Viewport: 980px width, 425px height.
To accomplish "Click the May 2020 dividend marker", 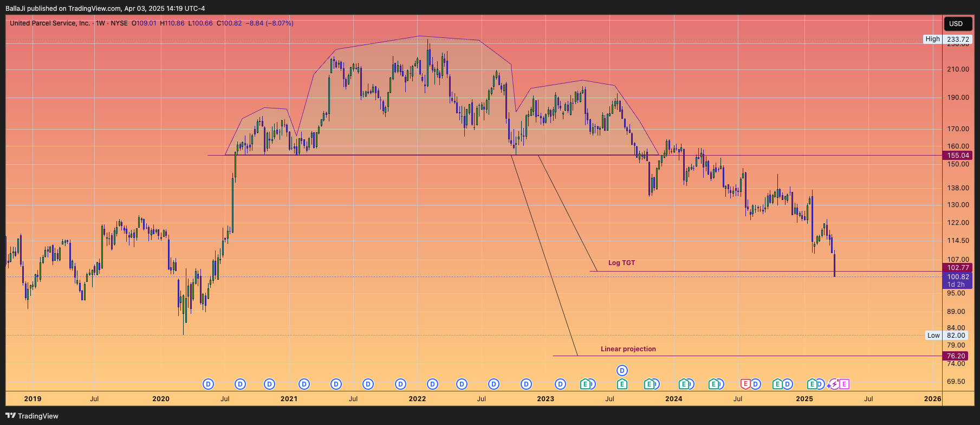I will pyautogui.click(x=209, y=384).
